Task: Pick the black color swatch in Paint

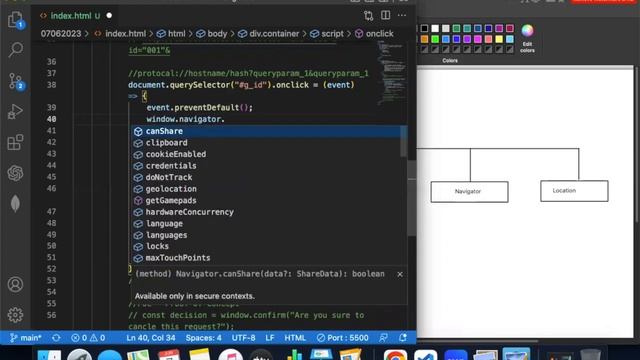Action: click(424, 28)
